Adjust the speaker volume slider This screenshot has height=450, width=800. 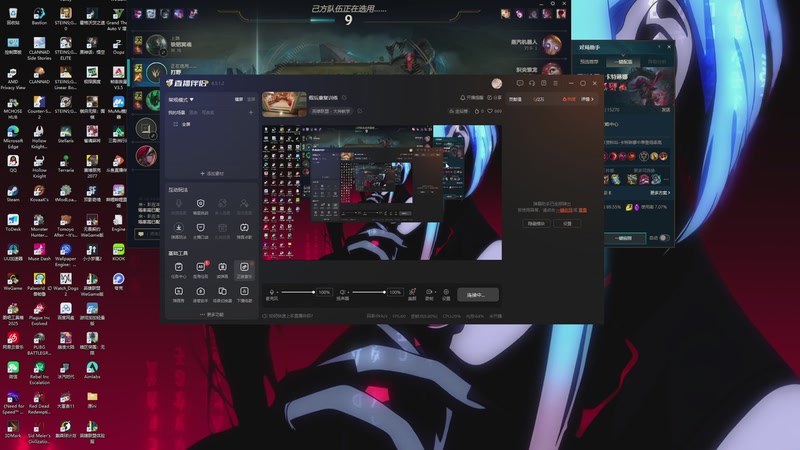click(x=368, y=292)
